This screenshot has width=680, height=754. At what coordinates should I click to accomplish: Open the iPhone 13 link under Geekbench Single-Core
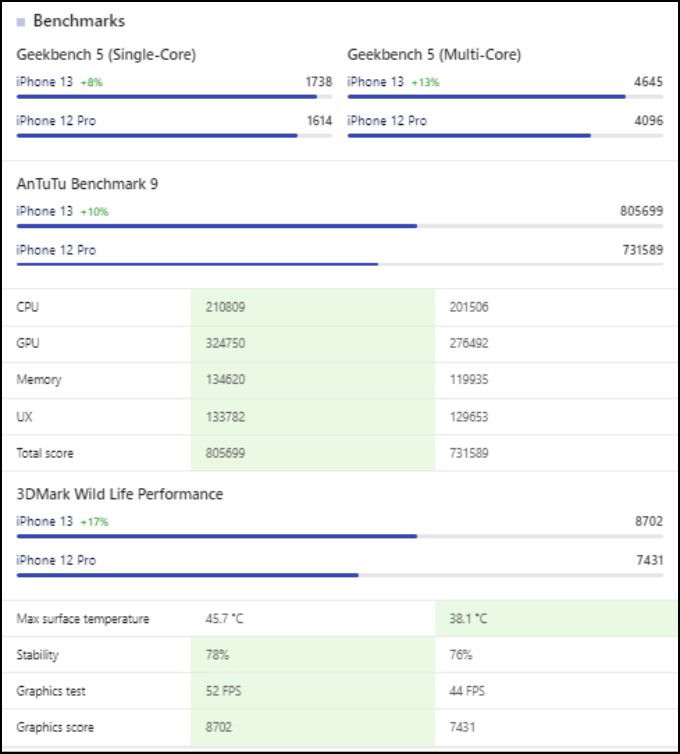coord(44,82)
